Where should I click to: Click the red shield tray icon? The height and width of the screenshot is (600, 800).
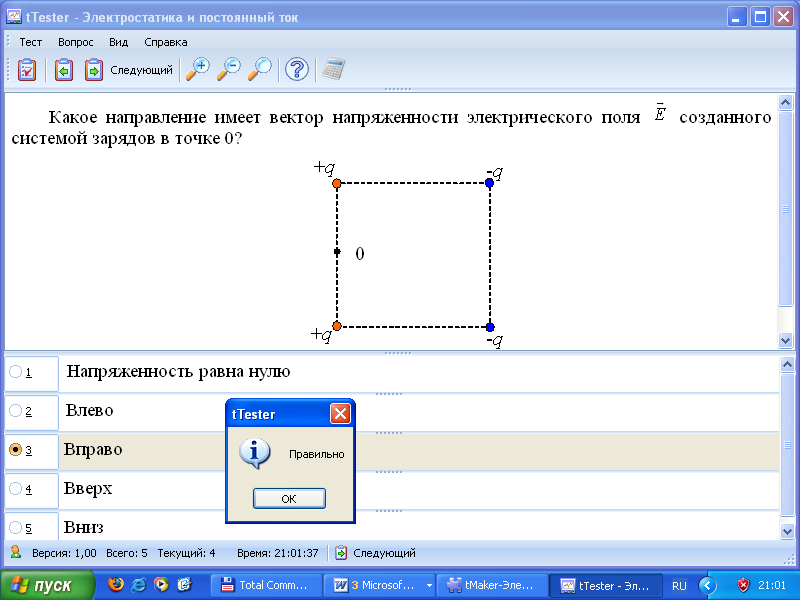coord(743,585)
